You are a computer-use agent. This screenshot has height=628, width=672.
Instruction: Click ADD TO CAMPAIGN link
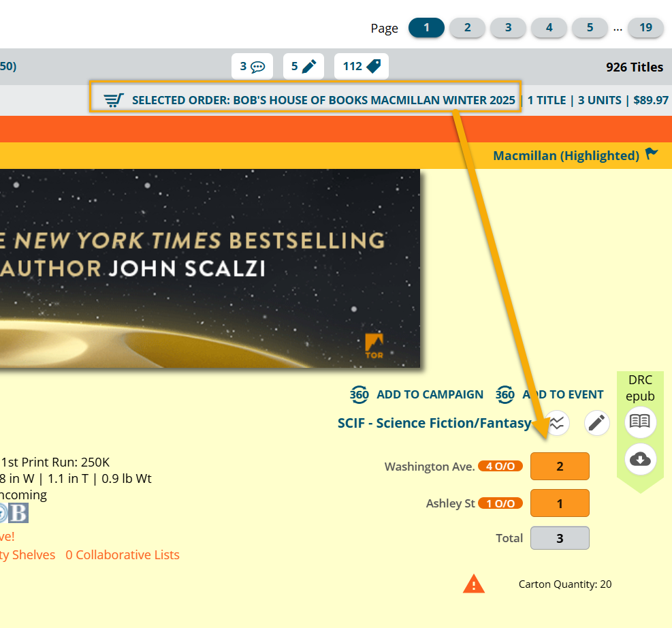tap(430, 394)
